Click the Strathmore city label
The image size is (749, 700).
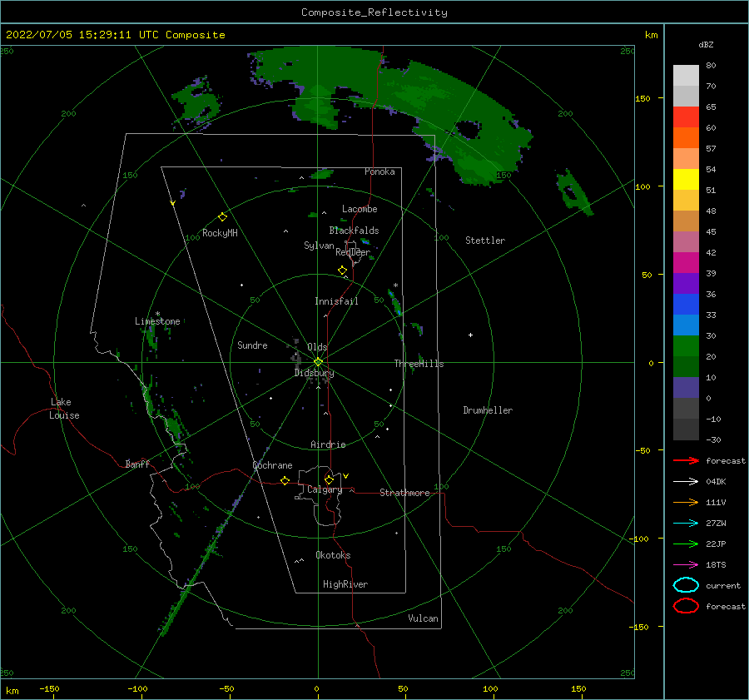pyautogui.click(x=404, y=493)
